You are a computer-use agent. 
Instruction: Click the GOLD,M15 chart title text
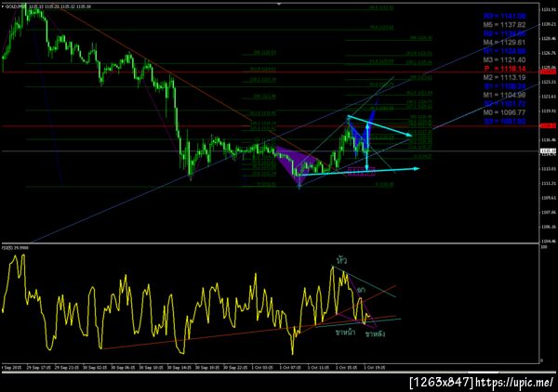[x=16, y=7]
